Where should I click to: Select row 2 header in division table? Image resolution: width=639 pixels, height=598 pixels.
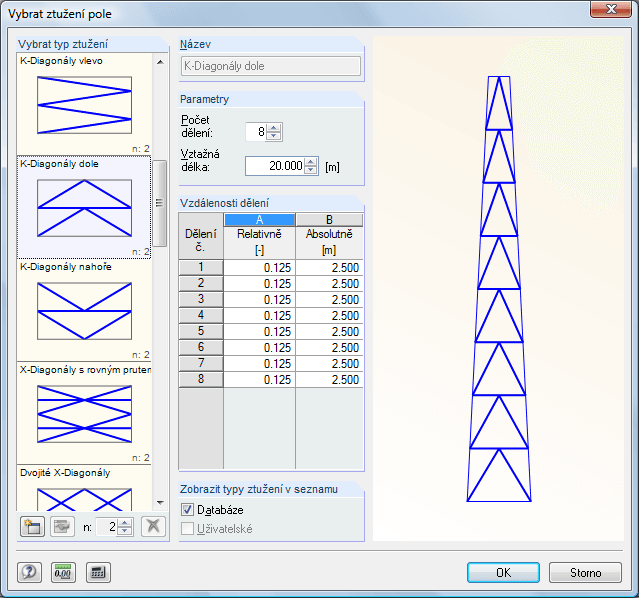tap(201, 283)
